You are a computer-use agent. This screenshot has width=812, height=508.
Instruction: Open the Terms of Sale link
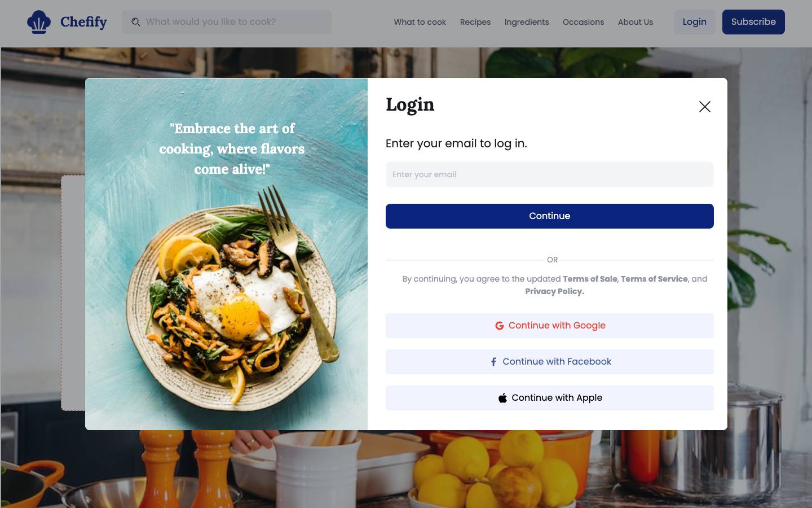coord(590,279)
